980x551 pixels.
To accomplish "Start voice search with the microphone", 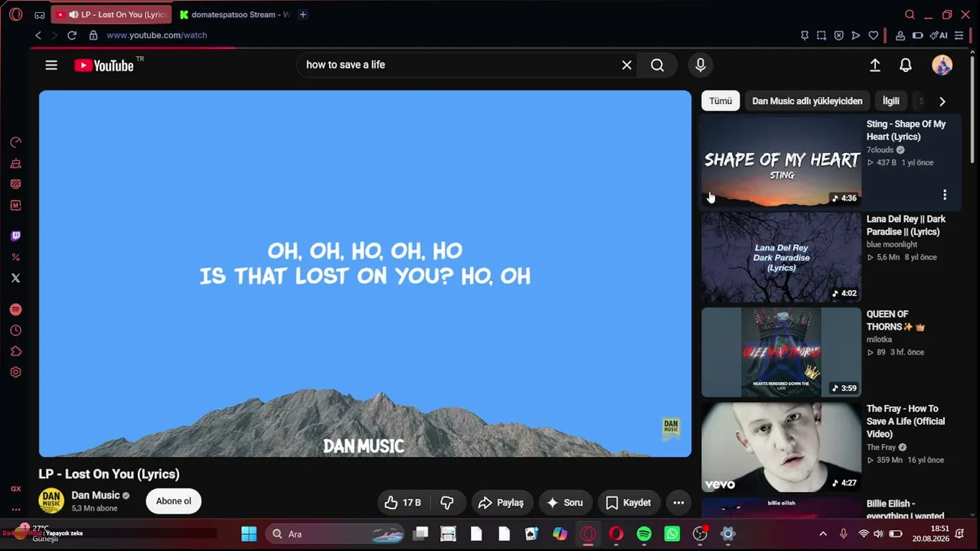I will coord(700,65).
